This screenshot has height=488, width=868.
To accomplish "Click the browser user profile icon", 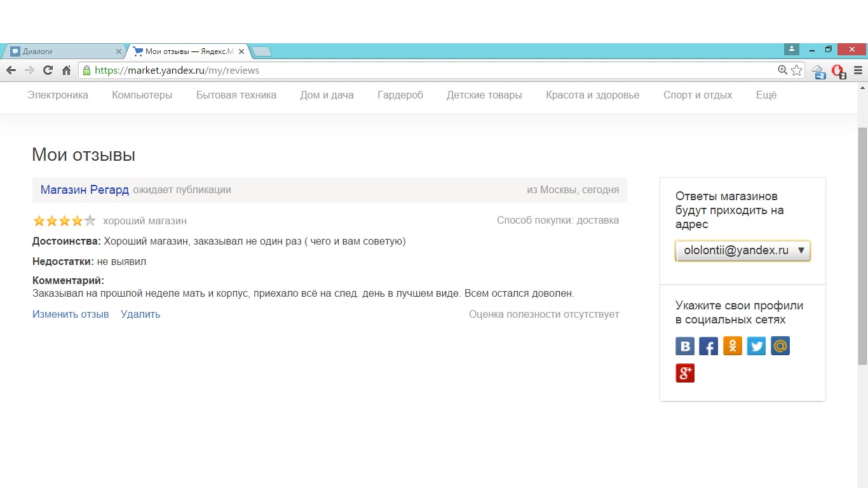I will point(791,49).
